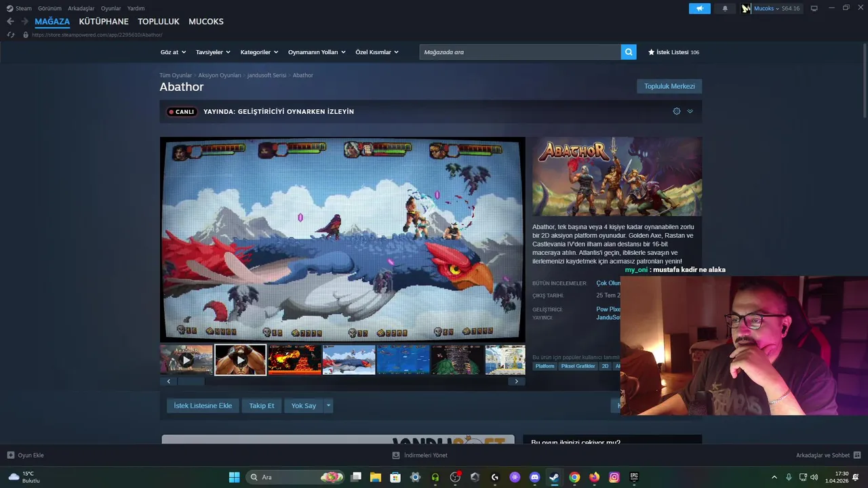Go back with the navigation arrow

10,21
